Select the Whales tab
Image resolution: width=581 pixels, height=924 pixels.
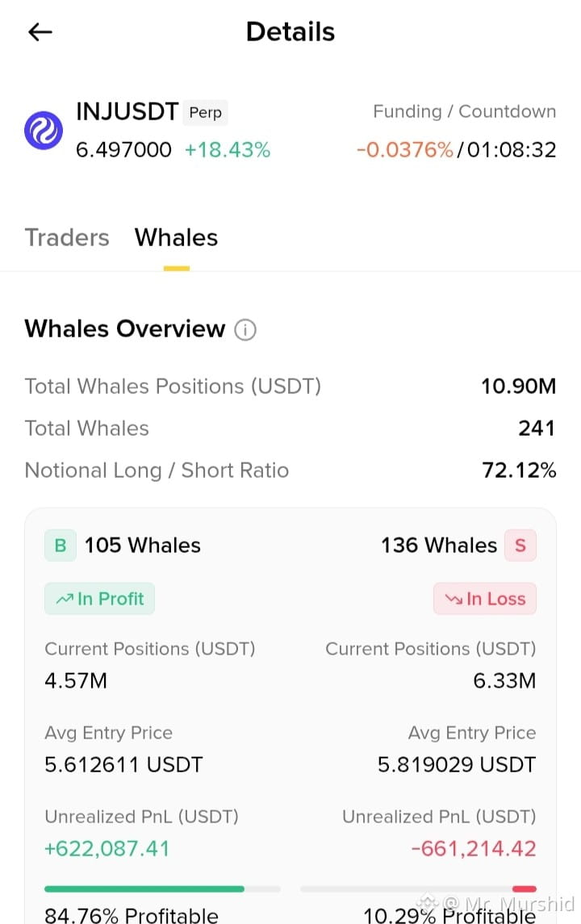(x=176, y=237)
